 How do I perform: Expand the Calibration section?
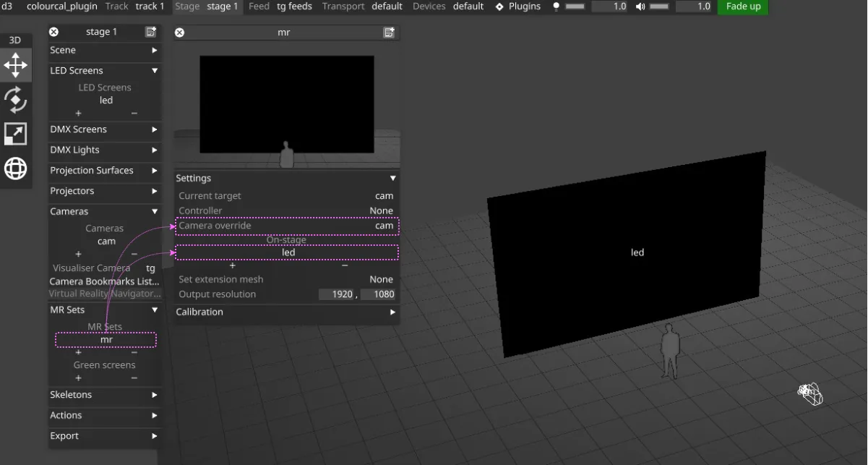286,312
